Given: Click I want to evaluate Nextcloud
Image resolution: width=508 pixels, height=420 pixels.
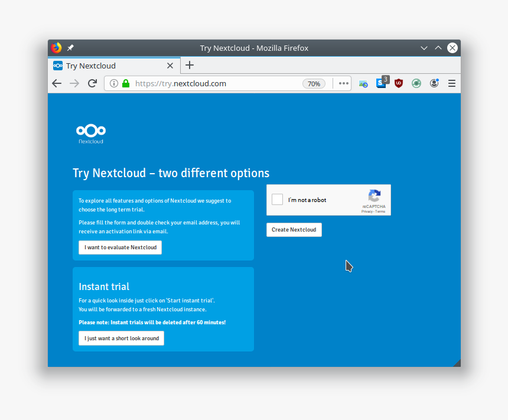Looking at the screenshot, I should [120, 248].
